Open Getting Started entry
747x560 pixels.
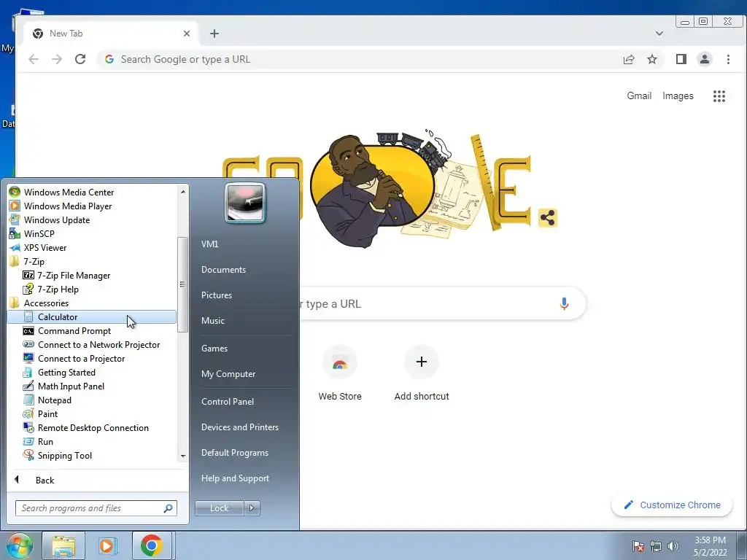[91, 373]
